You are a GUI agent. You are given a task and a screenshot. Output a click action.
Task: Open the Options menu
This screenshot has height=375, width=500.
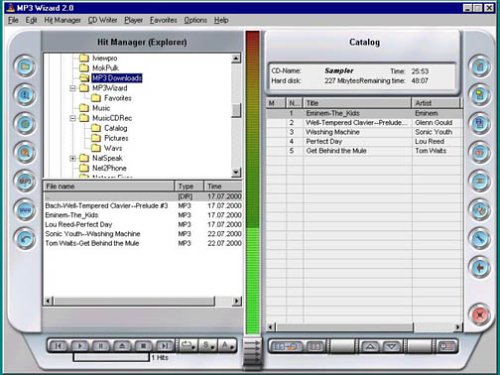(196, 20)
